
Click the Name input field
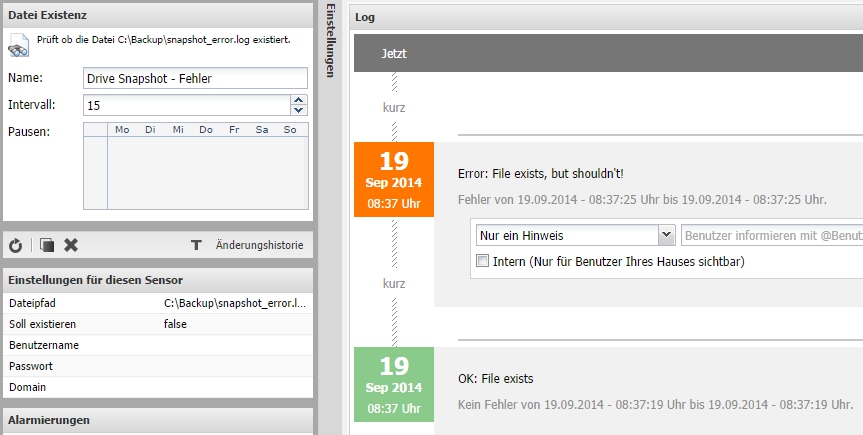pos(195,78)
